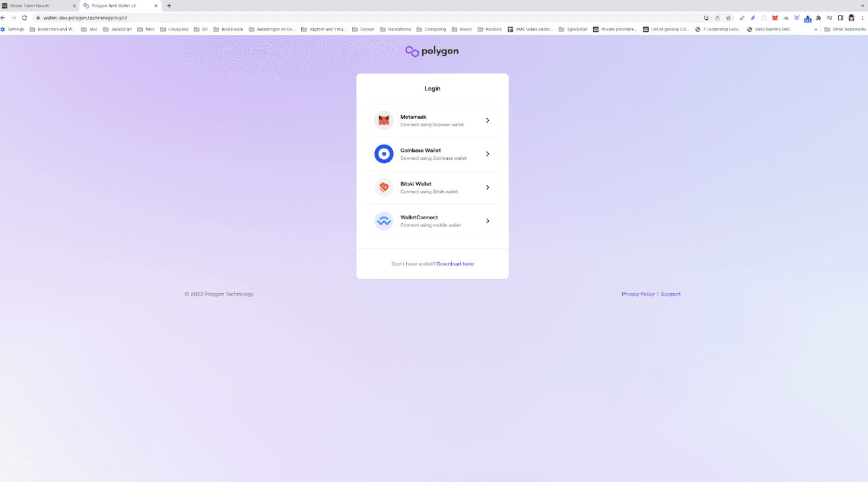Click the site lock icon in address bar
Screen dimensions: 868x482
[38, 18]
